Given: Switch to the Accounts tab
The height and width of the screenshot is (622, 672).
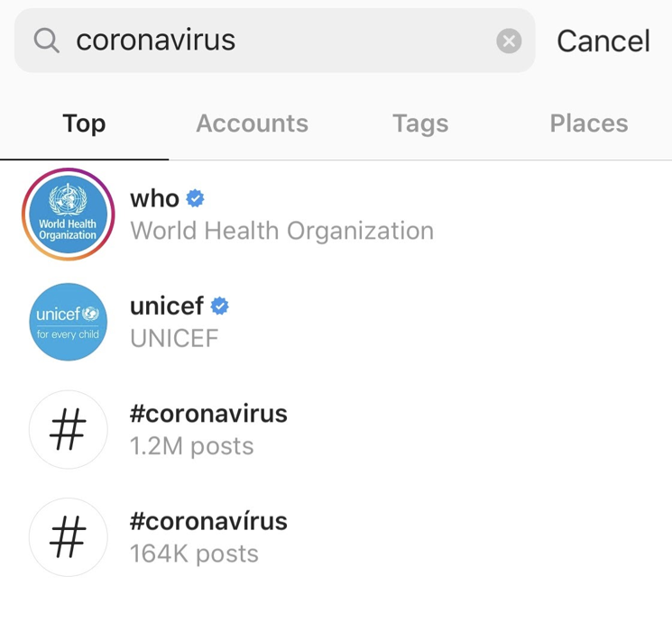Looking at the screenshot, I should pos(253,123).
